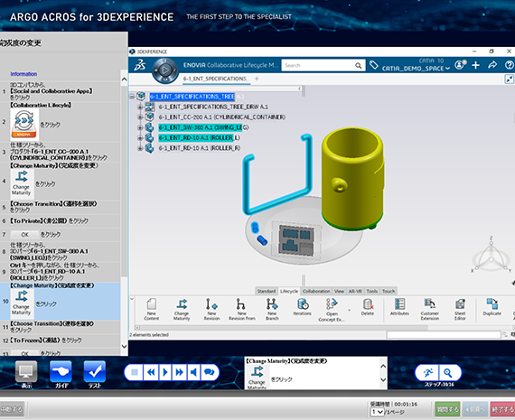Click the expand panel icon under the top bar
The height and width of the screenshot is (420, 515).
pos(509,79)
